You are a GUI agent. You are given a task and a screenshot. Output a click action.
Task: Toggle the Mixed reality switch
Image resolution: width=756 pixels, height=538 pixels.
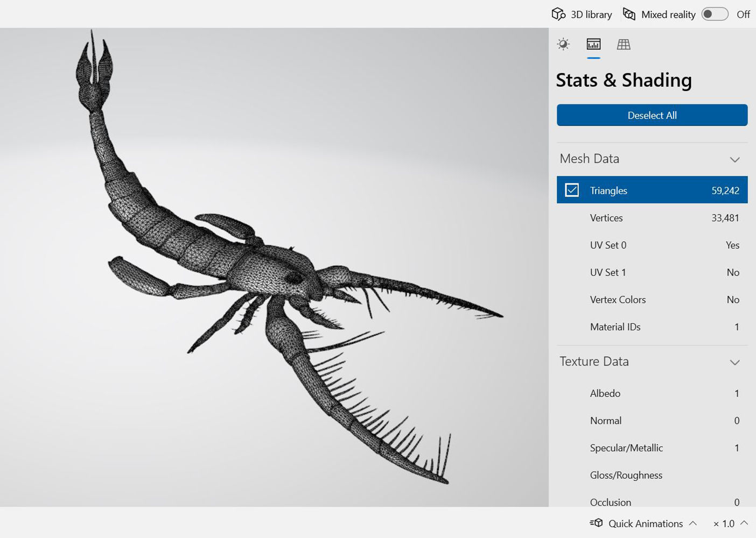(x=715, y=15)
